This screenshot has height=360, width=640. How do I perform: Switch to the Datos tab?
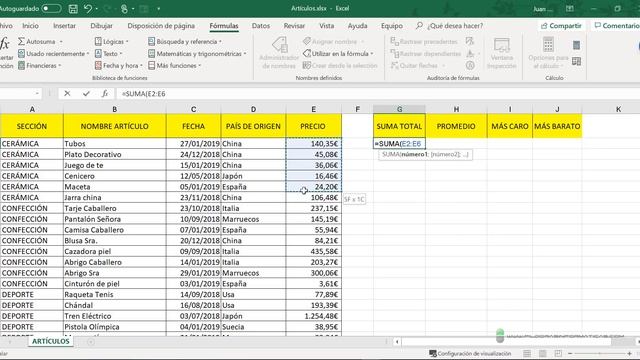tap(261, 26)
